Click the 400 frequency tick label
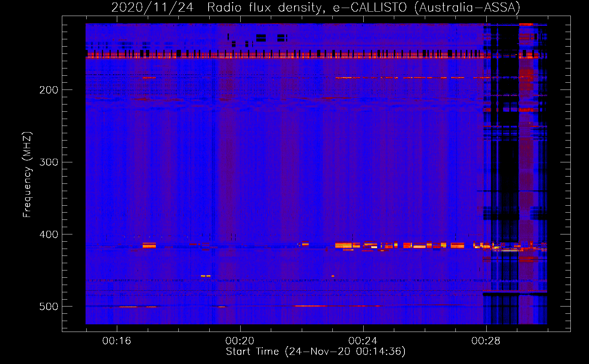Viewport: 589px width, 364px height. (49, 234)
